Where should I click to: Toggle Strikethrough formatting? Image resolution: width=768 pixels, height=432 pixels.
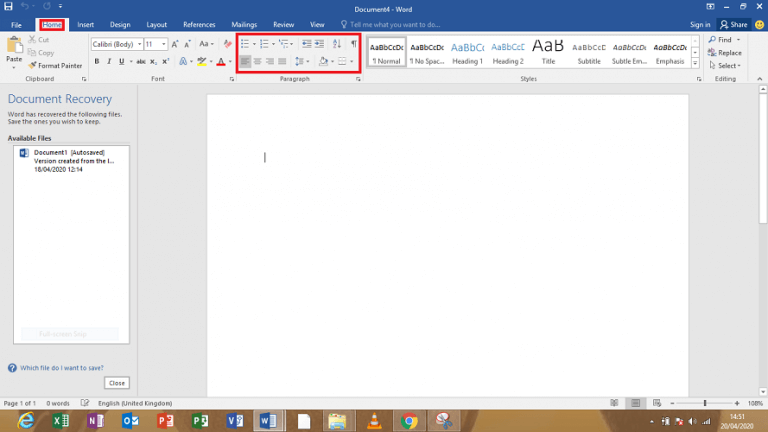click(141, 62)
